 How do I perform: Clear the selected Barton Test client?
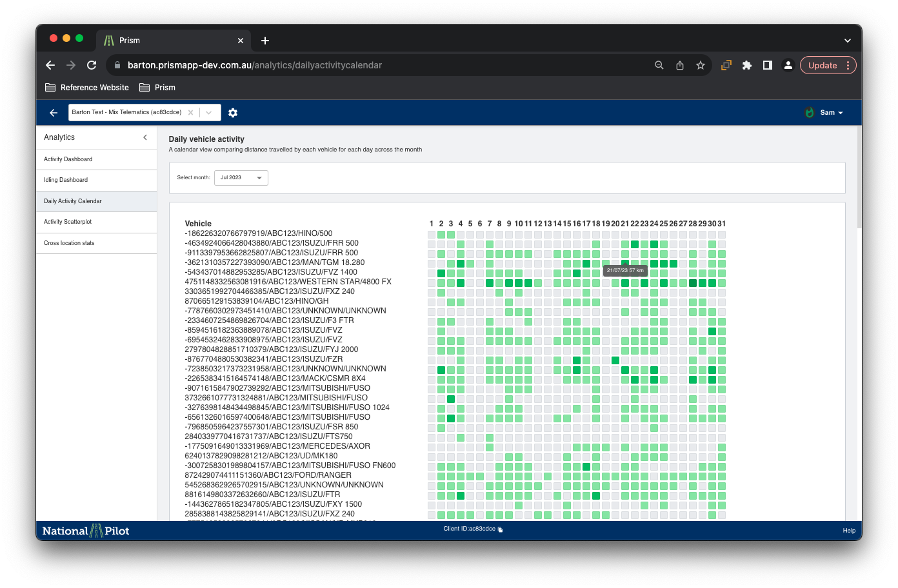coord(190,112)
